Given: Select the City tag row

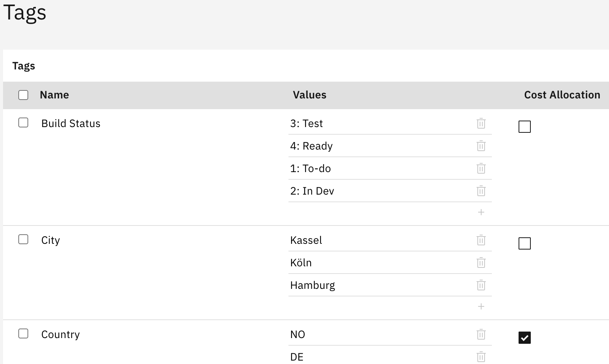Looking at the screenshot, I should tap(23, 239).
